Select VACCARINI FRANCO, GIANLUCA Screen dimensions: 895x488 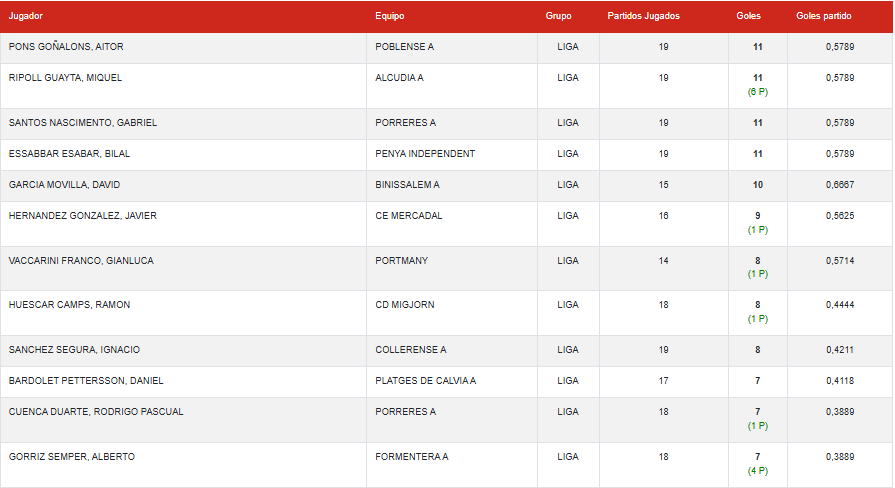(82, 261)
